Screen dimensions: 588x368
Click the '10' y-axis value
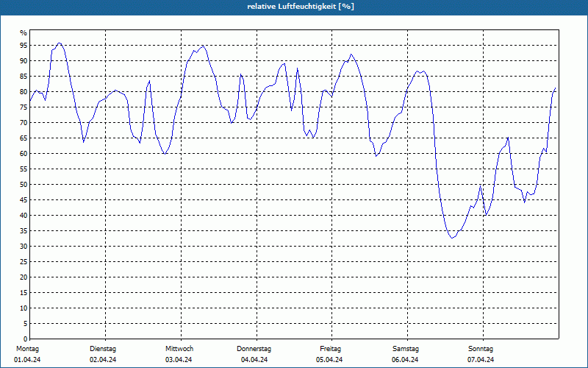[24, 308]
